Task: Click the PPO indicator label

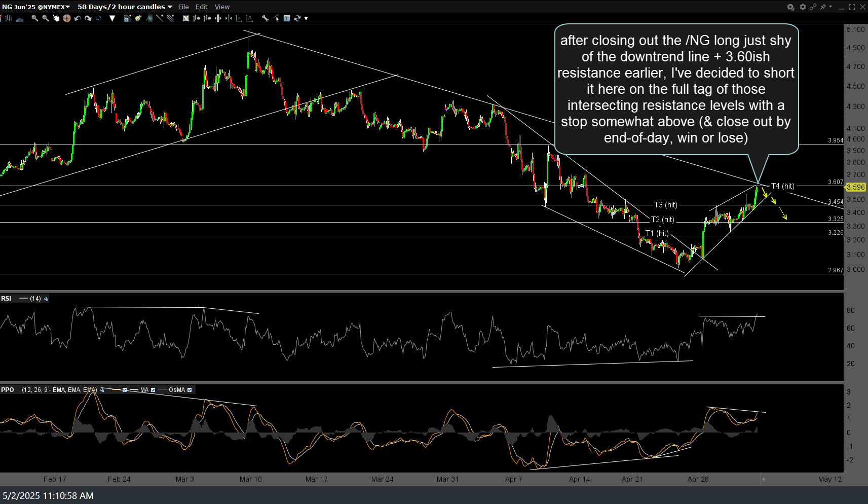Action: pos(8,390)
